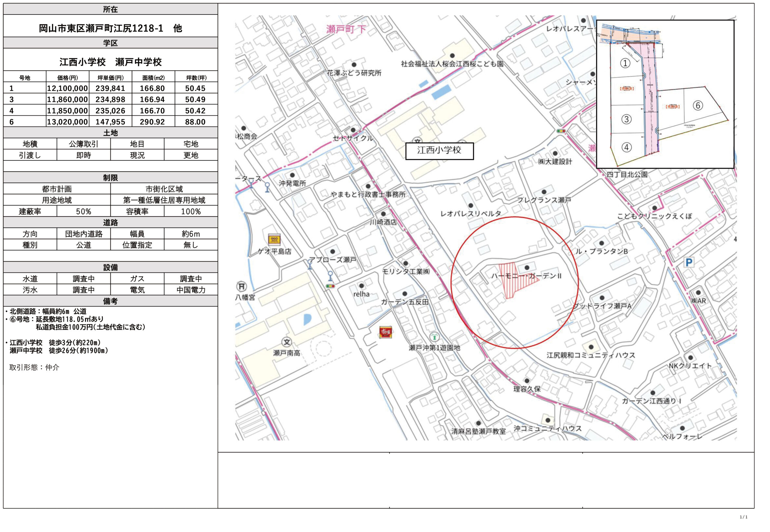Image resolution: width=770 pixels, height=532 pixels.
Task: Click the address 岡山市東区瀬戸町江尻1218-1 heading
Action: coord(110,28)
